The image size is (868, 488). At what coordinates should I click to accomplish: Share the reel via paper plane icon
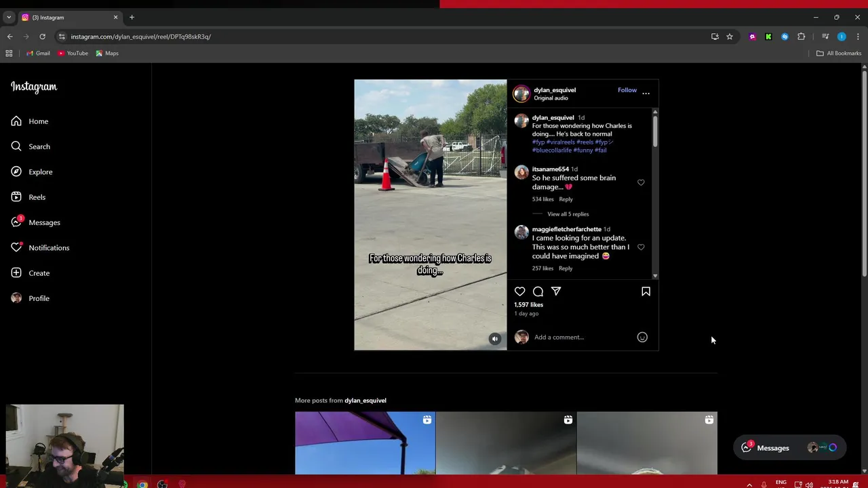click(556, 291)
